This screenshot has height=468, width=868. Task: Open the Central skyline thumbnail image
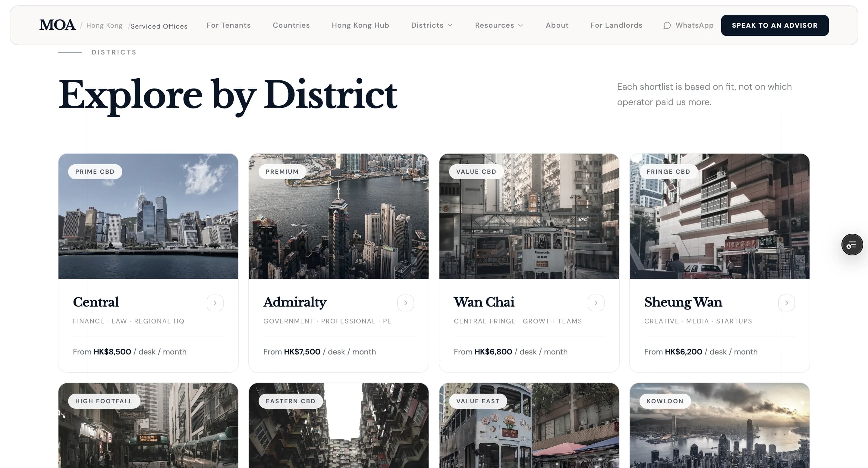(x=148, y=222)
